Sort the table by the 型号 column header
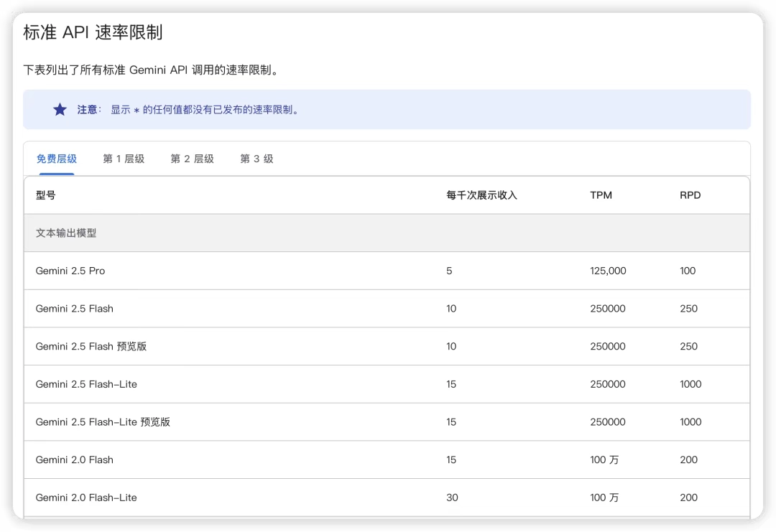776x532 pixels. click(46, 195)
